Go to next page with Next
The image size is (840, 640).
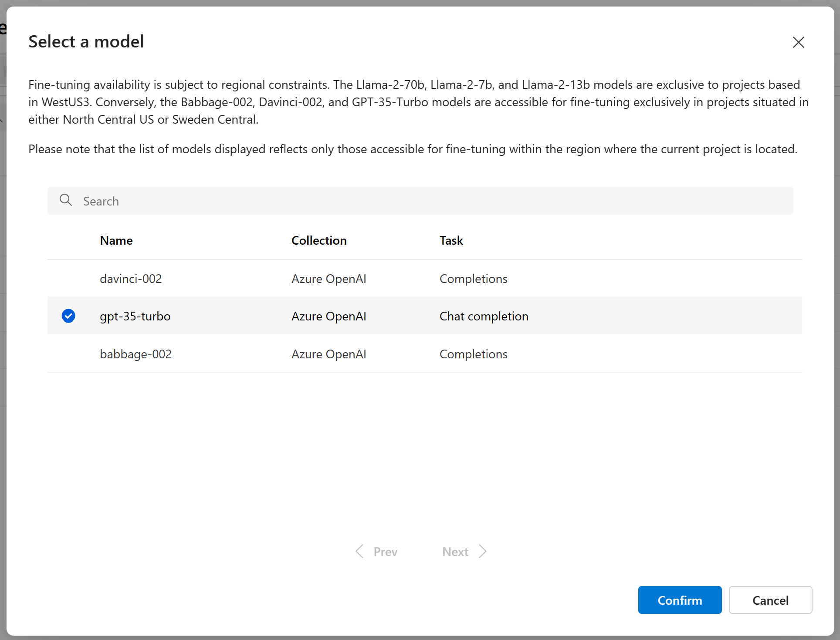click(x=455, y=552)
